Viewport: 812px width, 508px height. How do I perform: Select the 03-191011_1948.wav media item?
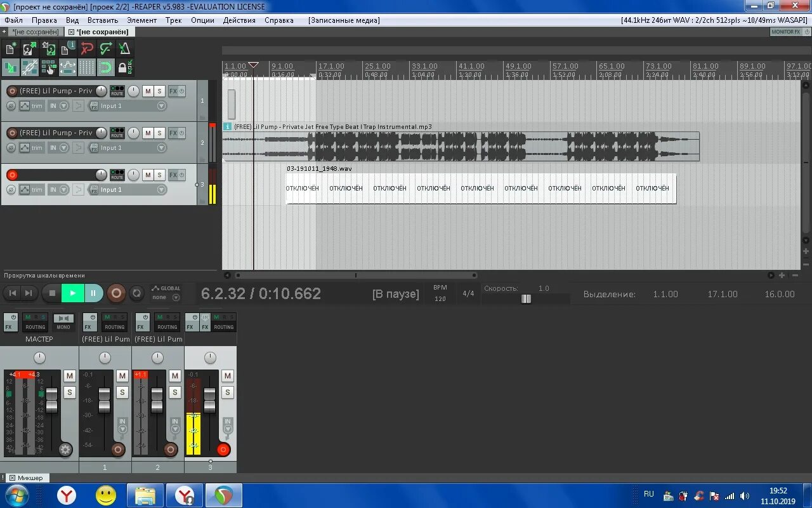(x=481, y=189)
